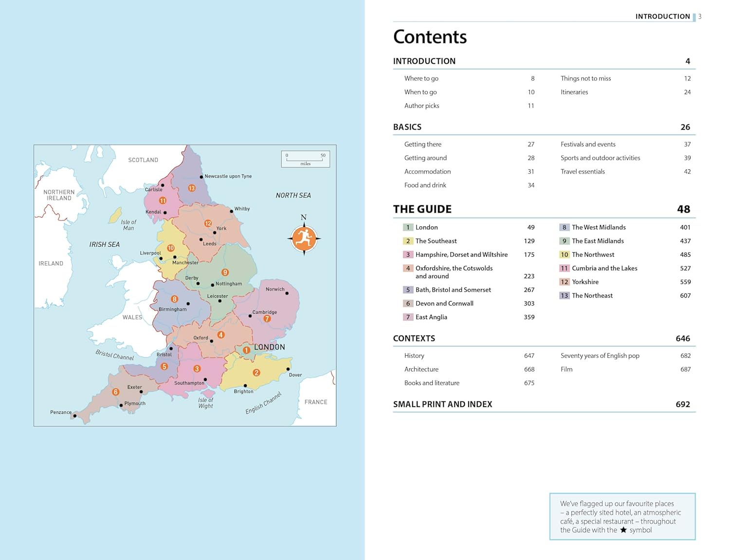Click the yellow number 10 box beside The Northwest
Image resolution: width=730 pixels, height=560 pixels.
(x=564, y=254)
